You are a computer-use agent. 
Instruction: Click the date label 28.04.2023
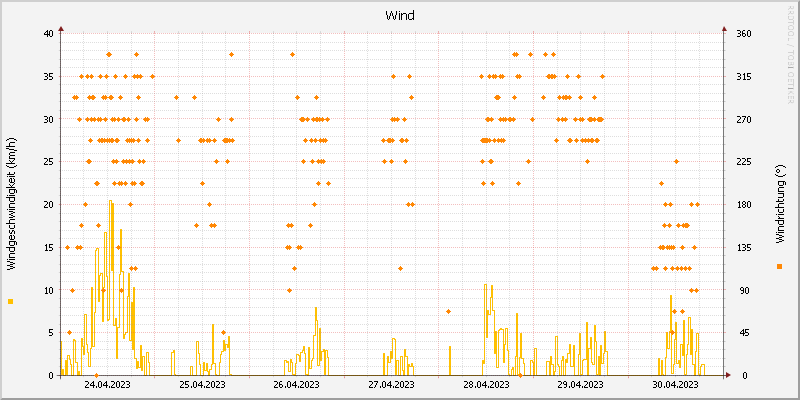click(x=486, y=384)
